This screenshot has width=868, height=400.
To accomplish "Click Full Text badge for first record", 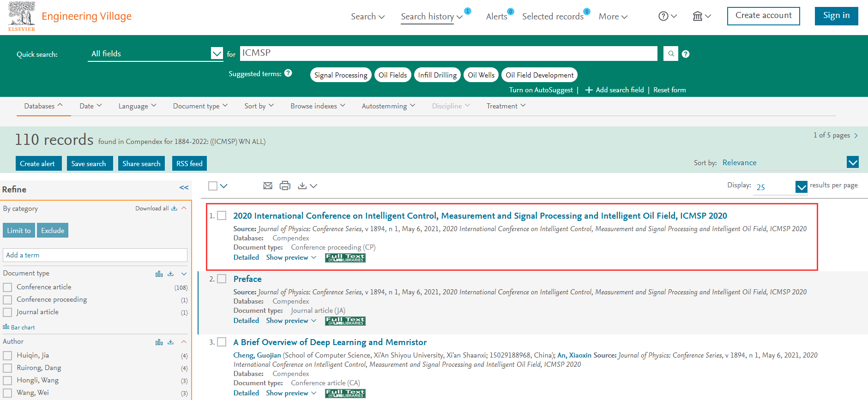I will [345, 258].
